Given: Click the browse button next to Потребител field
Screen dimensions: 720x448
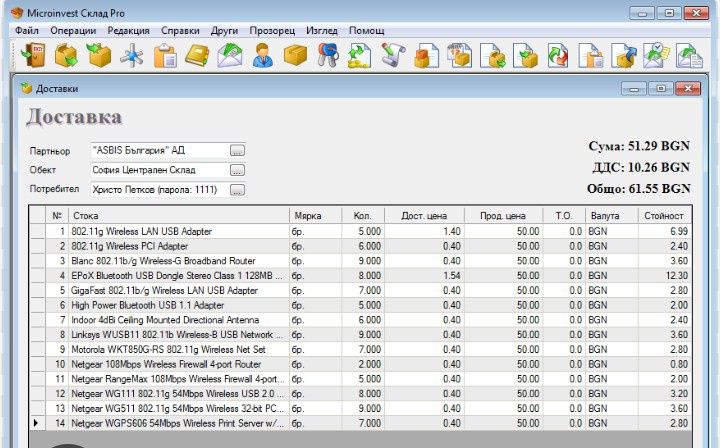Looking at the screenshot, I should [x=237, y=190].
